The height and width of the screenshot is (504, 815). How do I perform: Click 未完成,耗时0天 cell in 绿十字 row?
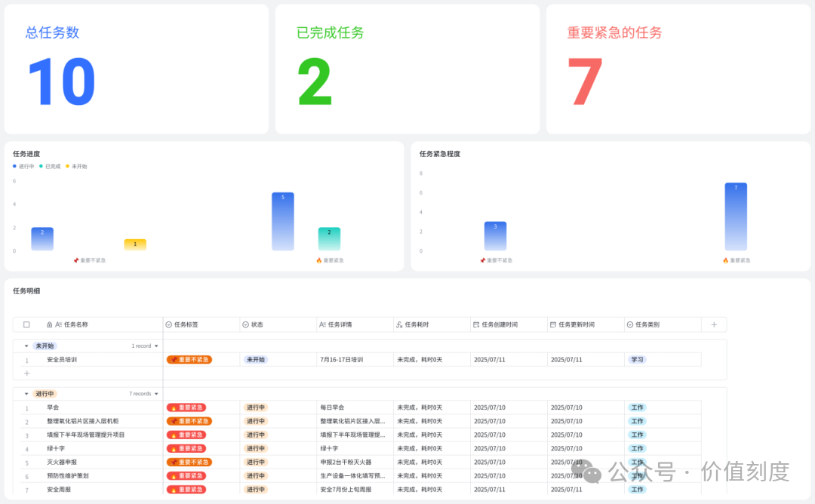[x=420, y=448]
